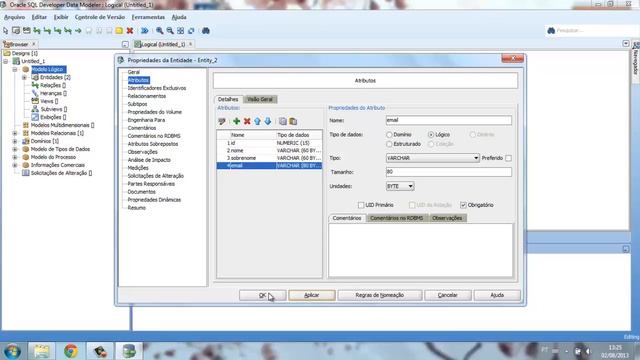Select Identificadores Exclusivos in dialog list
The width and height of the screenshot is (640, 360).
157,88
